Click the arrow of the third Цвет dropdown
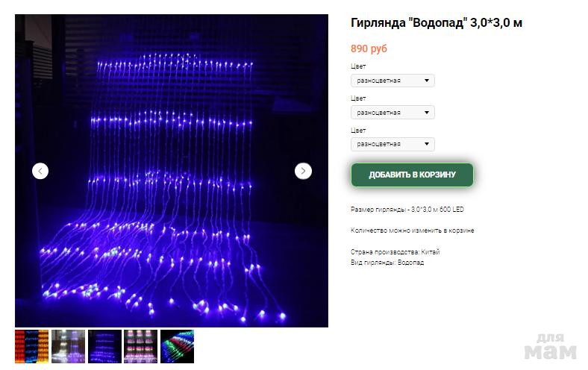 coord(427,144)
